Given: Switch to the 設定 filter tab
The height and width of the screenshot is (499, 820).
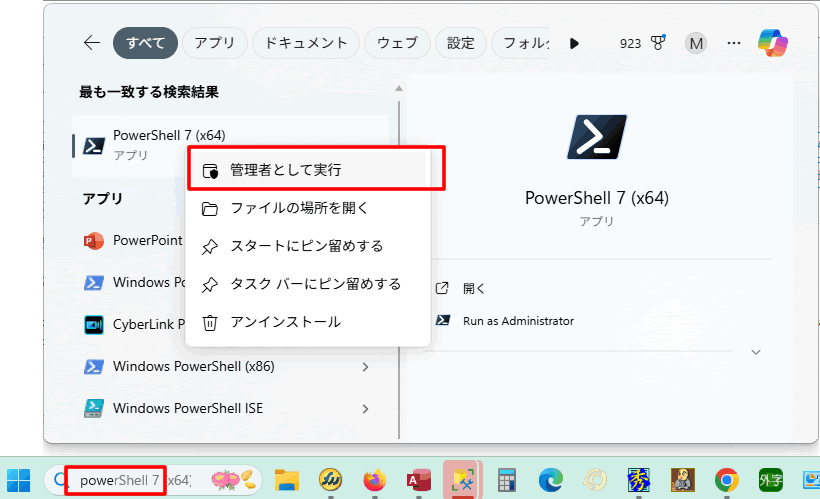Looking at the screenshot, I should (461, 43).
